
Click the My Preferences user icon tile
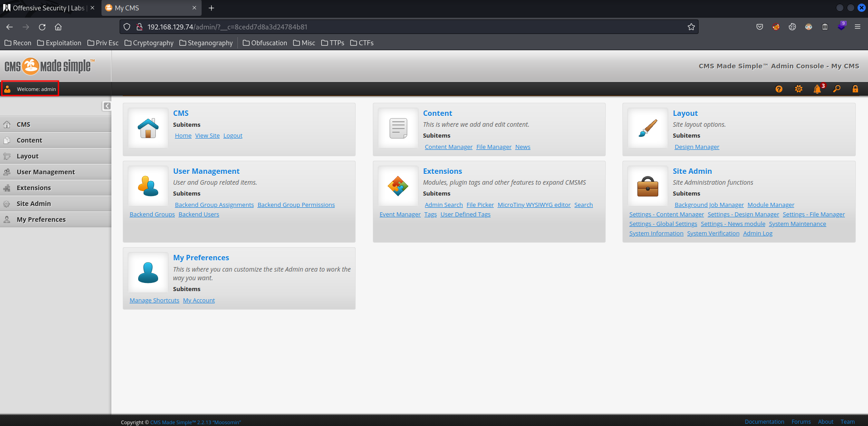click(x=148, y=273)
